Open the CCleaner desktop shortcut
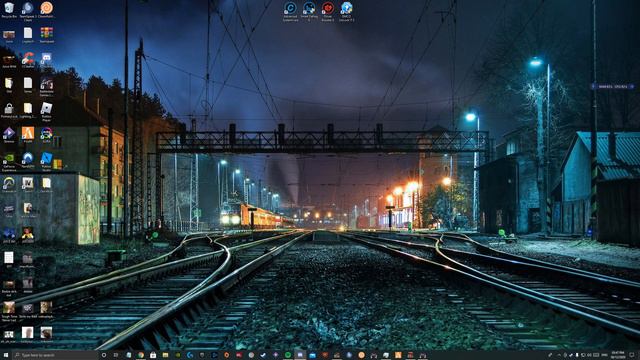This screenshot has width=640, height=360. pos(28,60)
